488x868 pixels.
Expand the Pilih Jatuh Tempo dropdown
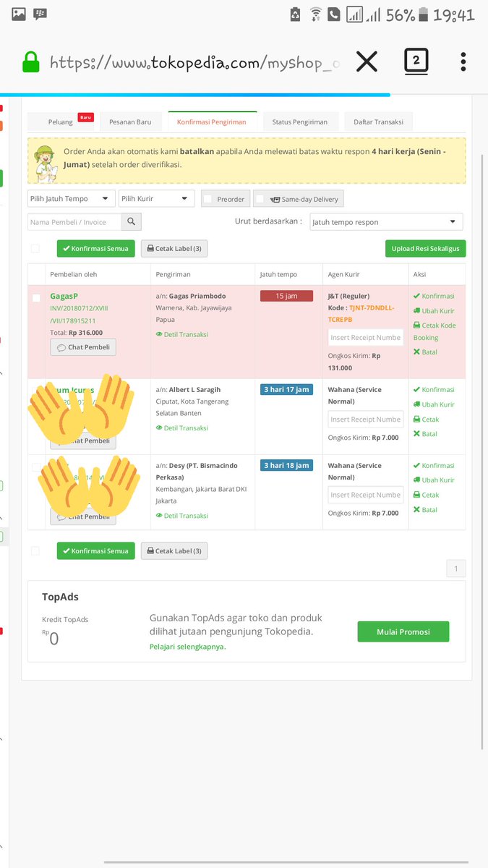pos(72,199)
